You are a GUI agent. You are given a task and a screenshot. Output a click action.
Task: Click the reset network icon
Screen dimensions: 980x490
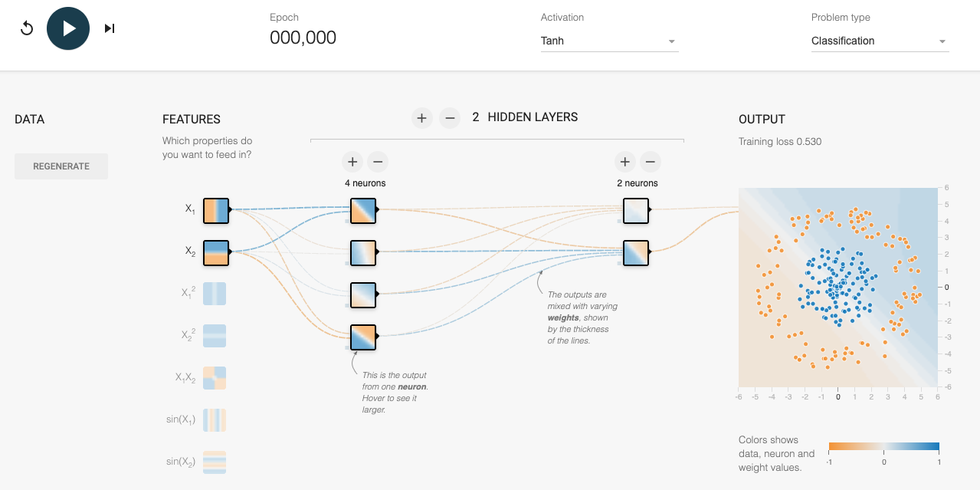(x=27, y=28)
